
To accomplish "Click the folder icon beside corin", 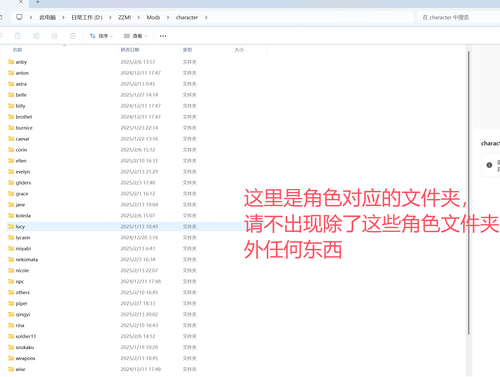I will pos(11,150).
